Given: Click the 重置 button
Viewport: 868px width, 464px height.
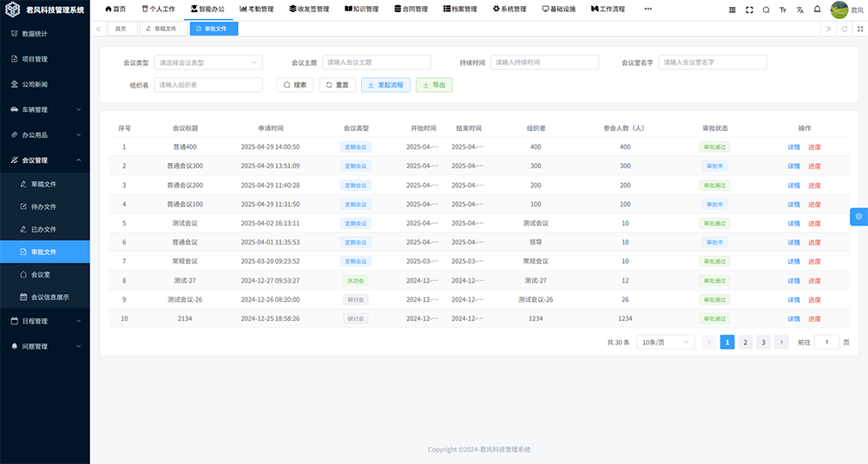Looking at the screenshot, I should click(x=337, y=85).
